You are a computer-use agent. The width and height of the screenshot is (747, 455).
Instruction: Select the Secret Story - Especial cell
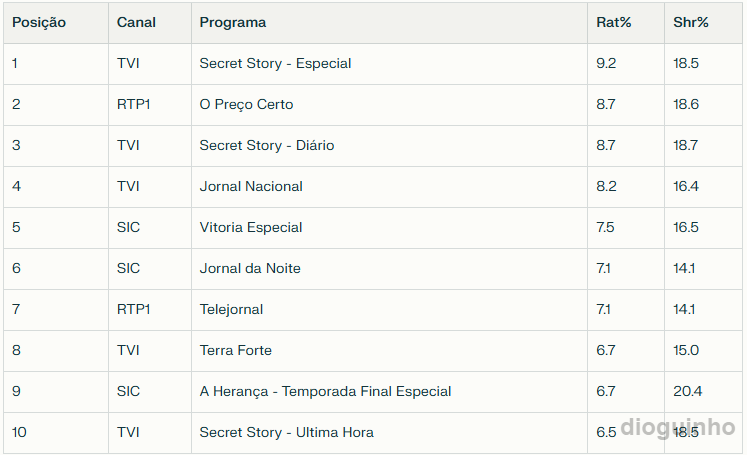coord(275,63)
